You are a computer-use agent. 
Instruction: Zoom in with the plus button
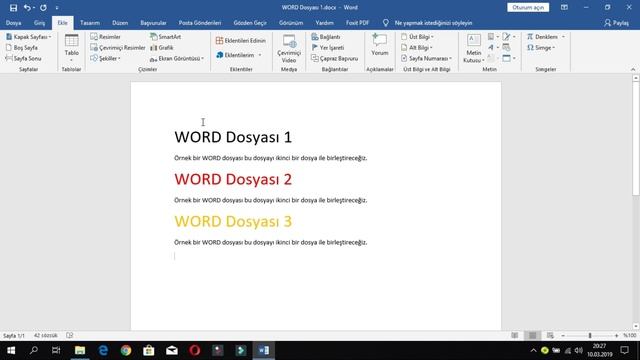tap(616, 336)
